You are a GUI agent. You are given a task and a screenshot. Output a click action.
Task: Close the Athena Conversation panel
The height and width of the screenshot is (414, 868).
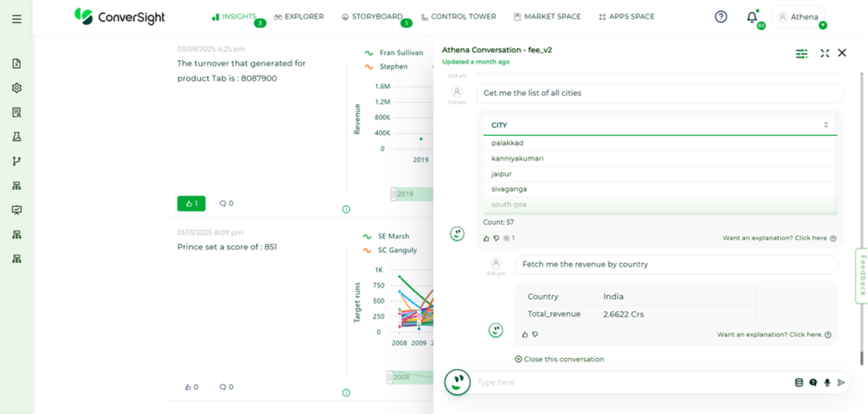coord(842,53)
